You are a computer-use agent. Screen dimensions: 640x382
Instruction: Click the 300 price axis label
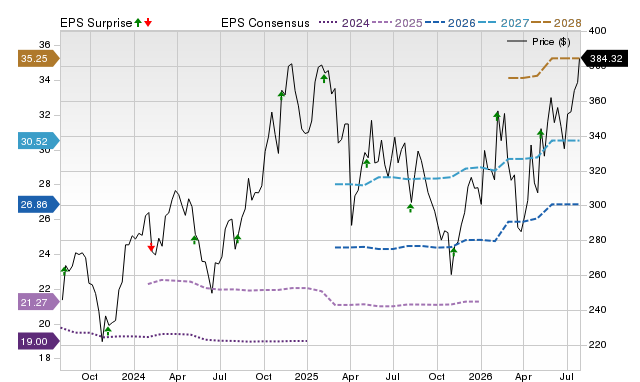598,204
